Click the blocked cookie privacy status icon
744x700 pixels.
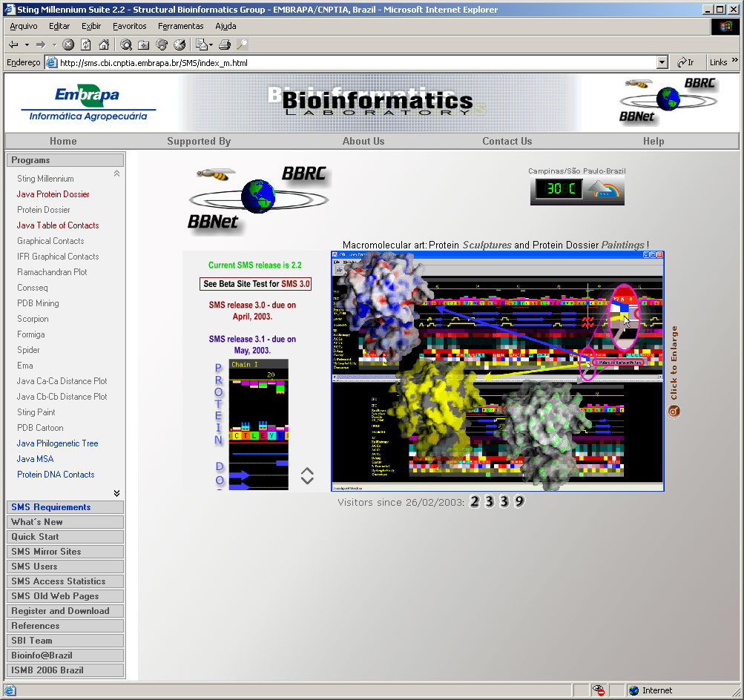(599, 690)
